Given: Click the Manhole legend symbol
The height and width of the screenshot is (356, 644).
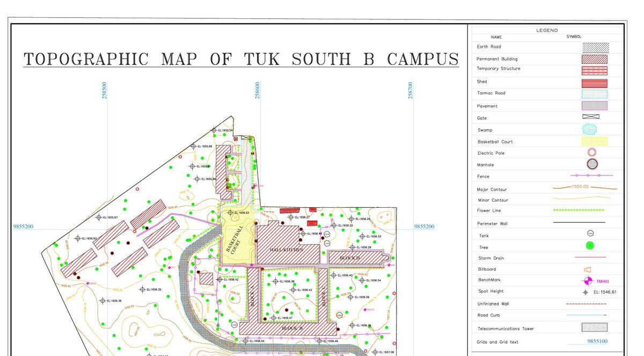Looking at the screenshot, I should pos(592,164).
